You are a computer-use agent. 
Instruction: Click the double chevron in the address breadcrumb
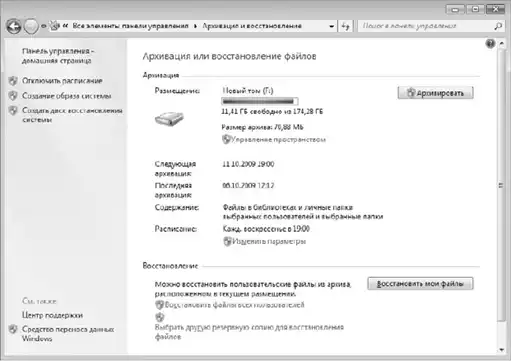[x=65, y=26]
